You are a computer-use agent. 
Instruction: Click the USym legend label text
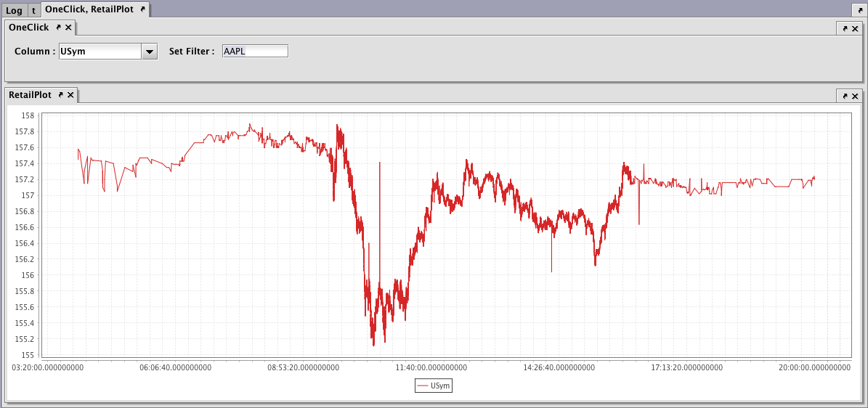440,386
